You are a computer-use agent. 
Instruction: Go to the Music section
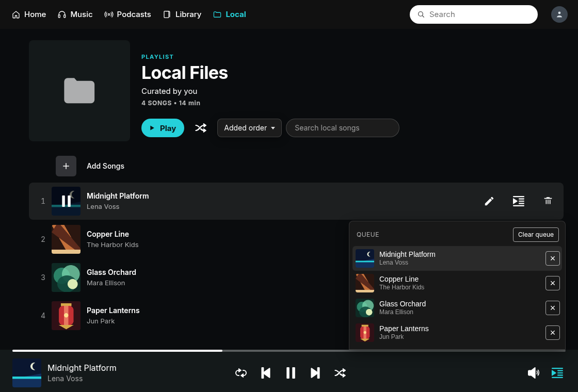coord(75,14)
